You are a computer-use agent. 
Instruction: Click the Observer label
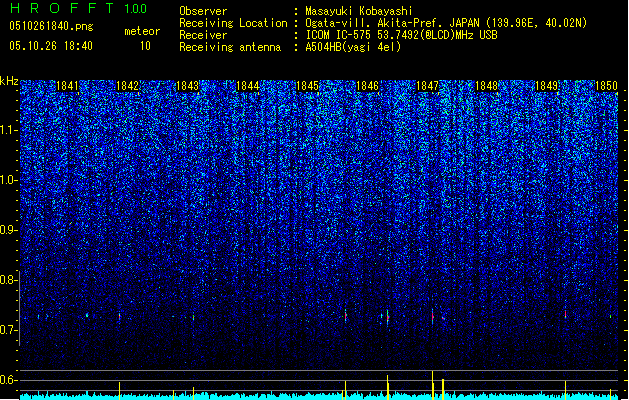point(203,11)
